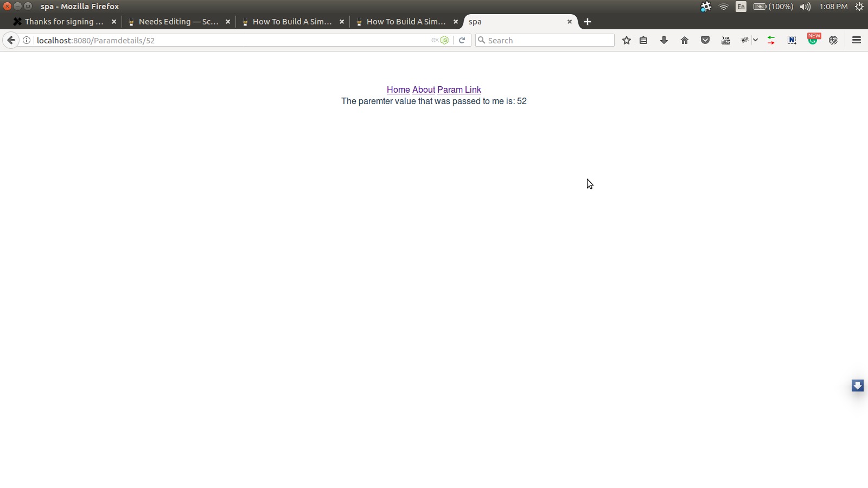The height and width of the screenshot is (488, 868).
Task: Open the Wi-Fi network indicator
Action: point(724,7)
